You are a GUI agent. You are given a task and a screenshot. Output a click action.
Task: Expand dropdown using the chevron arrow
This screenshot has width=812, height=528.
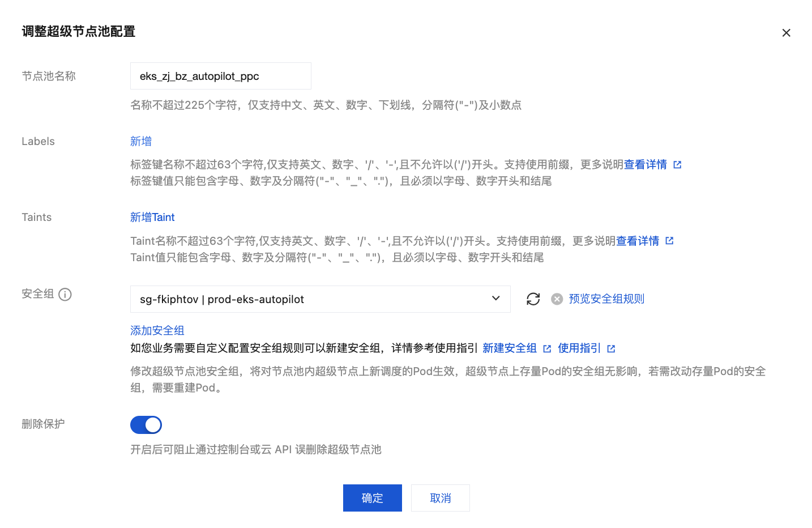(496, 299)
